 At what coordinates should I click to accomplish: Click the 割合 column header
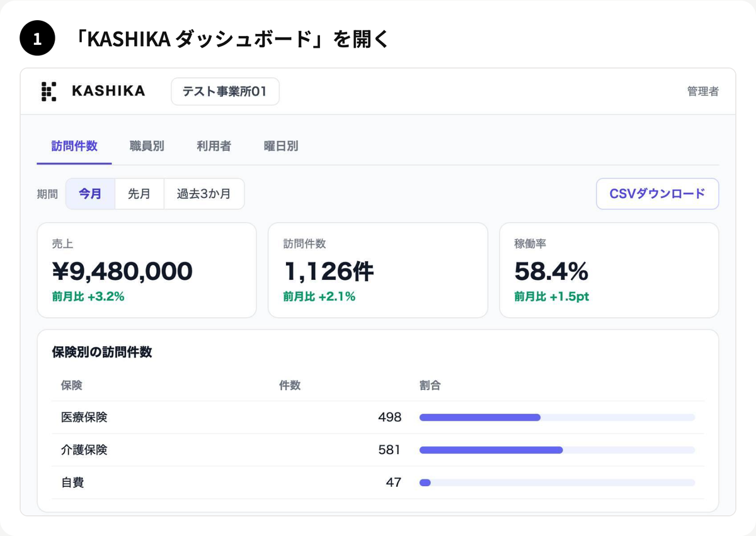430,385
